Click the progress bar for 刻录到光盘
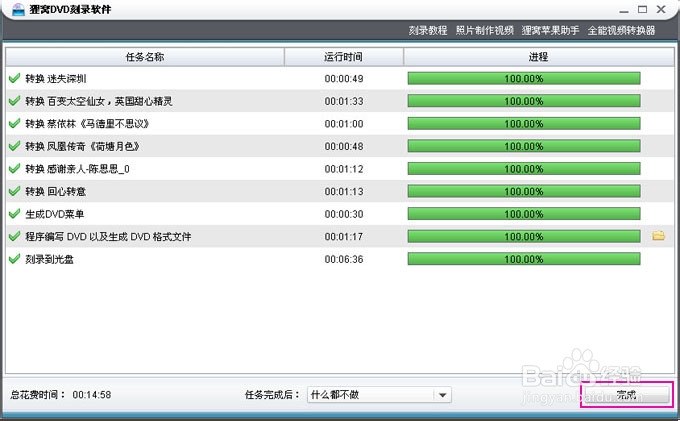Viewport: 680px width, 421px height. click(524, 259)
